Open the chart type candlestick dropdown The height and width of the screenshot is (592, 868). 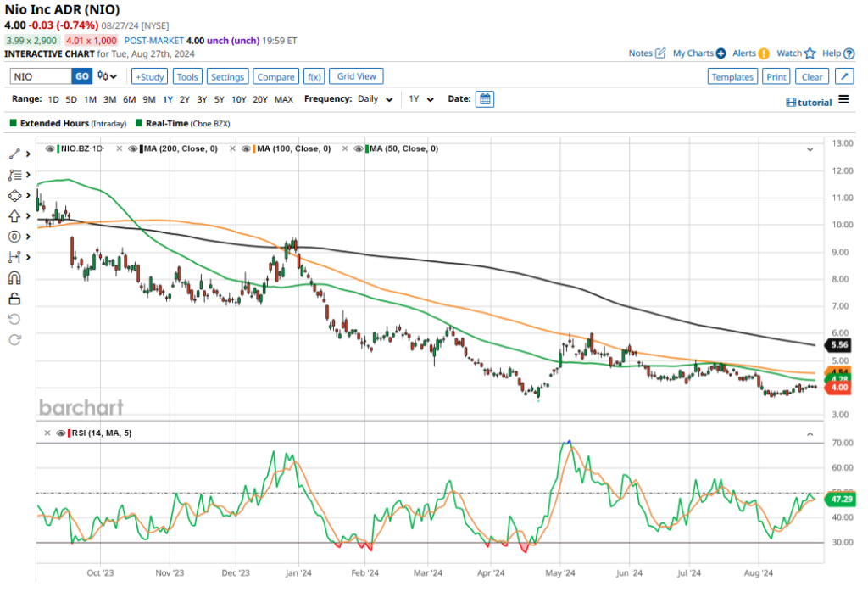108,76
